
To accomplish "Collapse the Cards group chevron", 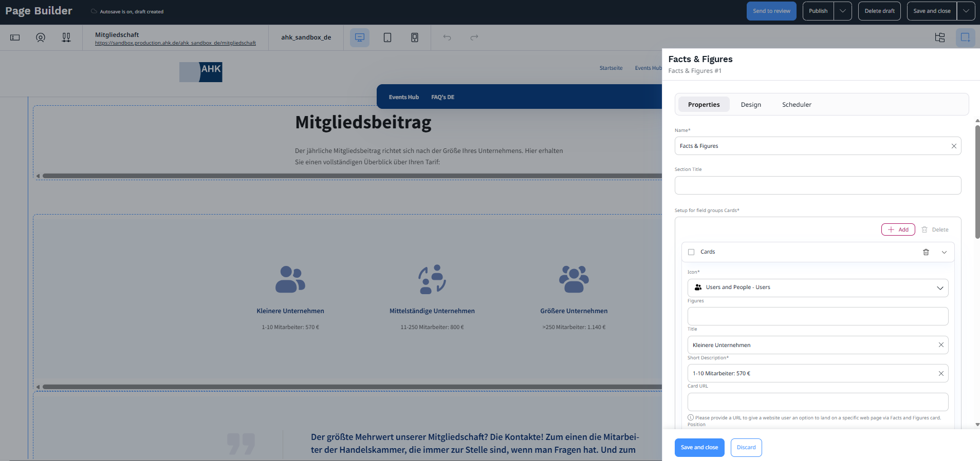I will point(944,252).
